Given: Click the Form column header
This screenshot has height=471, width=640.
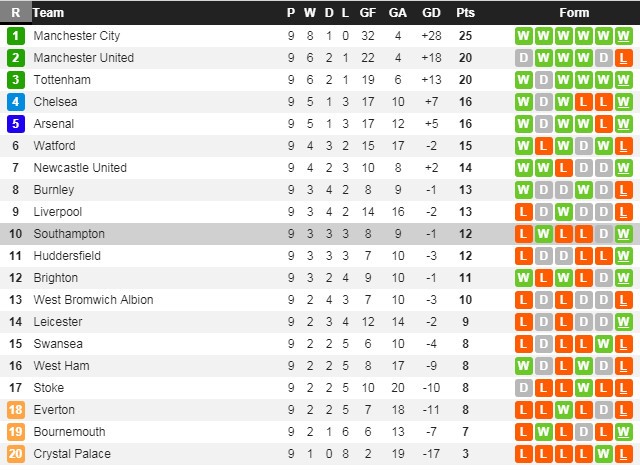Looking at the screenshot, I should coord(574,13).
